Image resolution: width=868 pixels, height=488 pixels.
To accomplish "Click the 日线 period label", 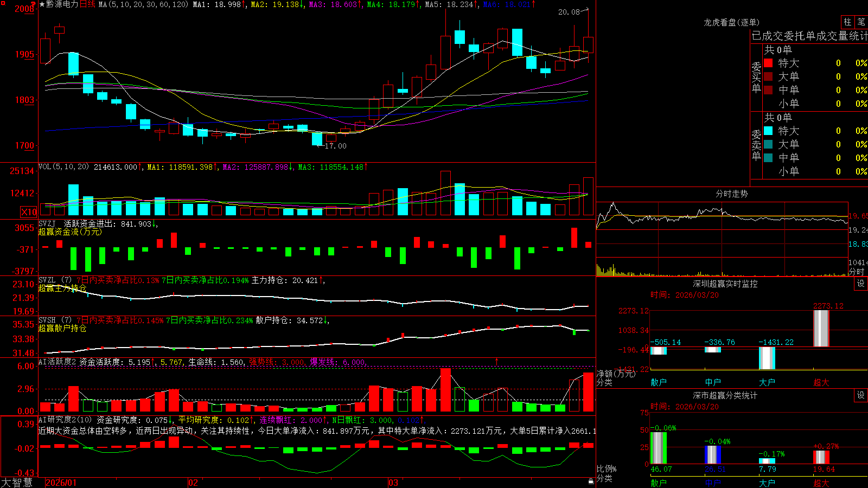I will 87,4.
